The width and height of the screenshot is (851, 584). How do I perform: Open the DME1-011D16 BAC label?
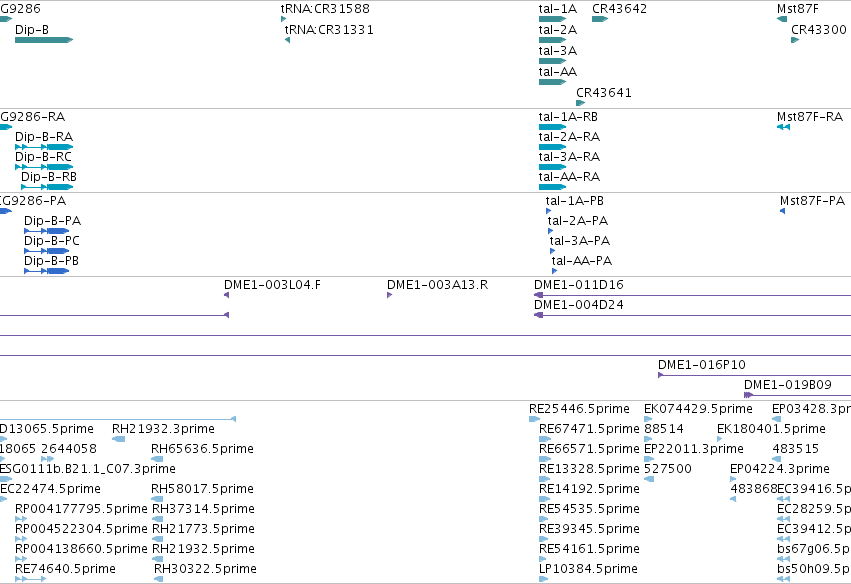(579, 285)
